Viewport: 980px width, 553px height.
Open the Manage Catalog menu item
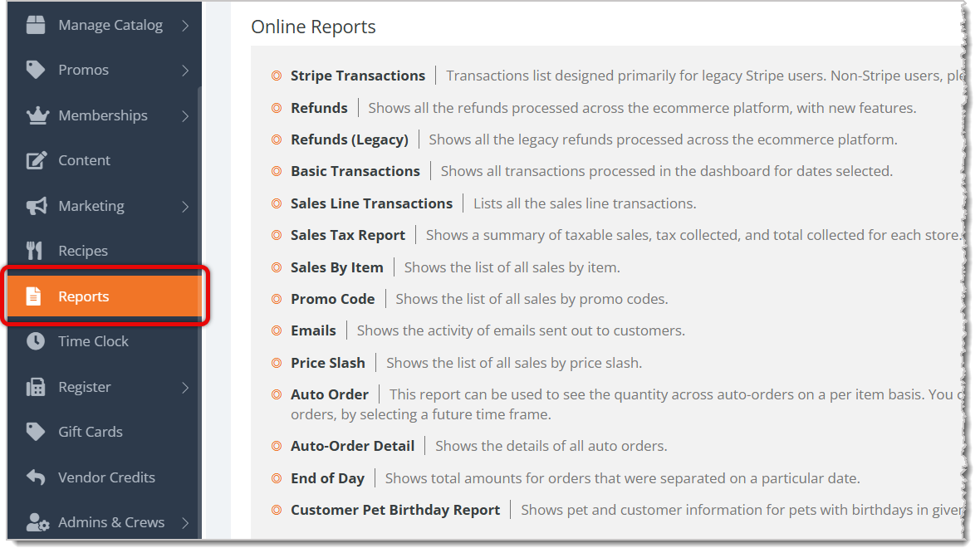pos(105,25)
